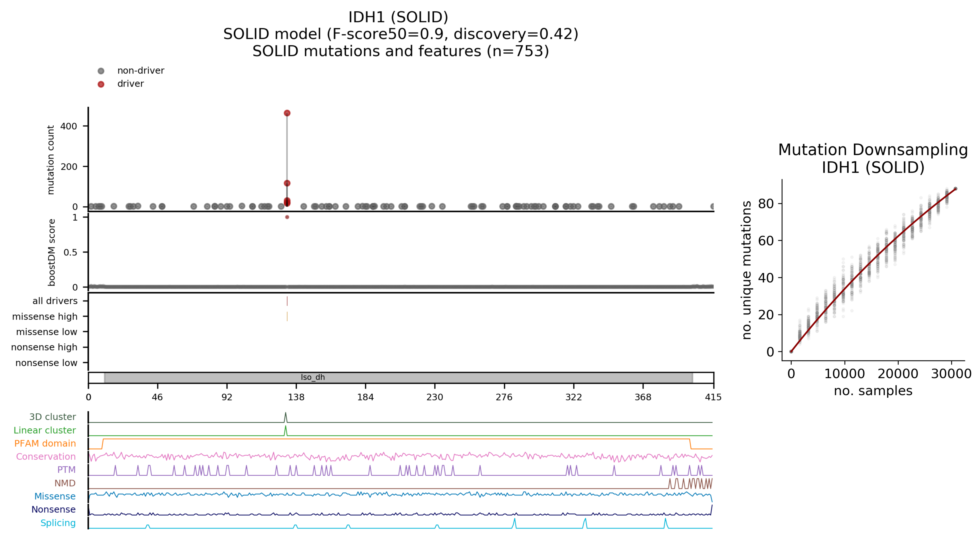Click the 'PFAM domain' track label
Image resolution: width=980 pixels, height=541 pixels.
(45, 443)
